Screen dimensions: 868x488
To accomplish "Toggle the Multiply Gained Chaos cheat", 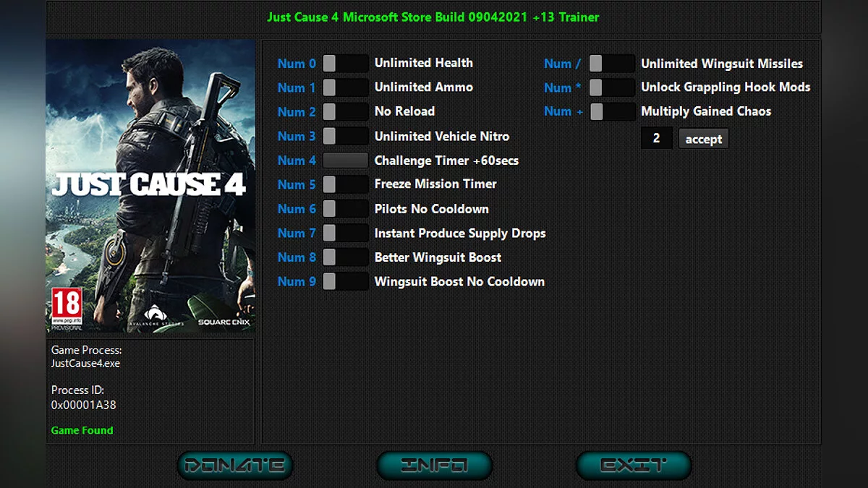I will click(612, 111).
